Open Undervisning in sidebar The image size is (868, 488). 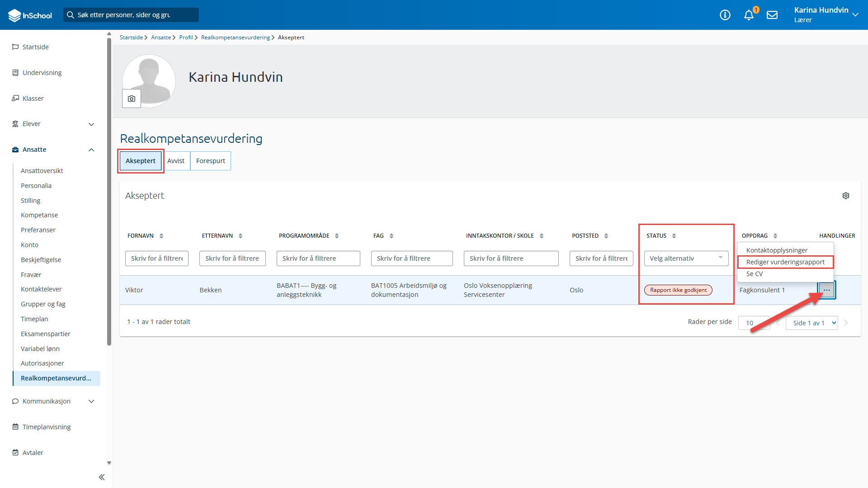pos(42,73)
